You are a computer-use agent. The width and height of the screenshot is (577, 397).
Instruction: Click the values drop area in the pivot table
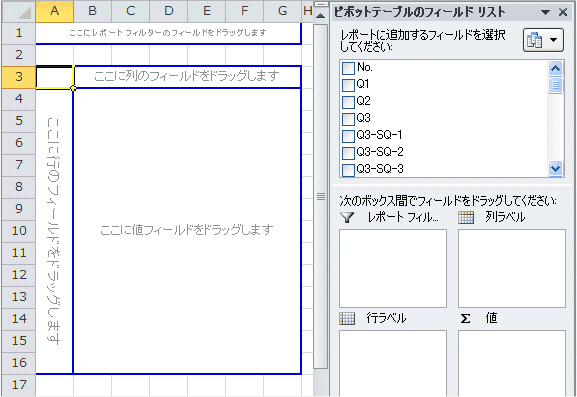[187, 231]
